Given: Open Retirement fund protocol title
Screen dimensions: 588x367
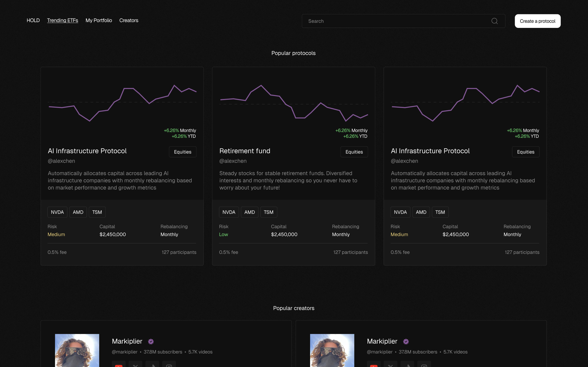Looking at the screenshot, I should (245, 151).
